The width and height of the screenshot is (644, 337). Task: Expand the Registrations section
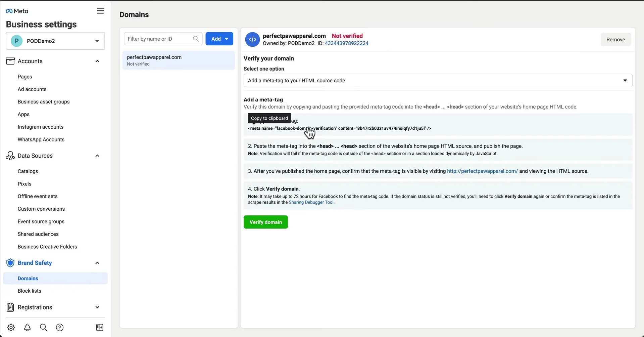tap(97, 307)
